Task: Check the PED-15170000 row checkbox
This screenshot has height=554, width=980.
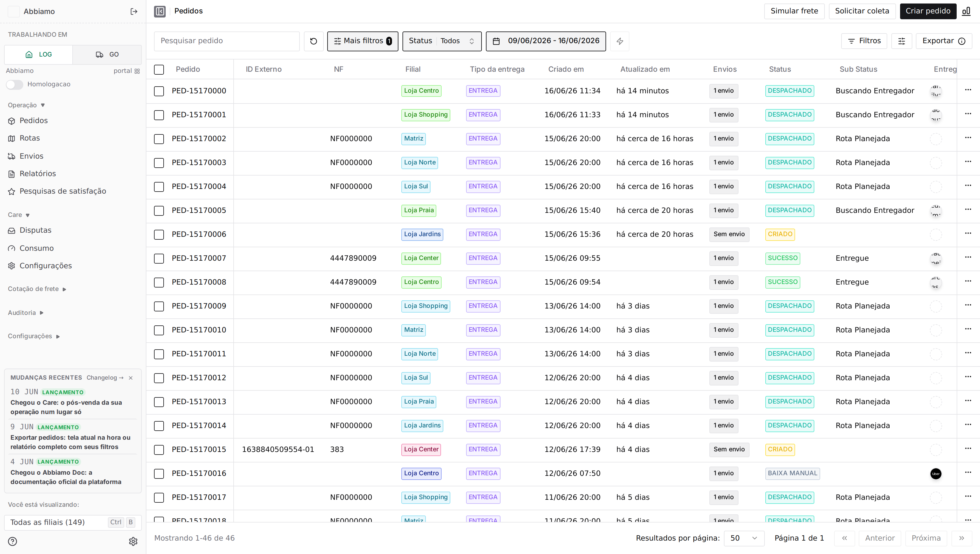Action: coord(159,91)
